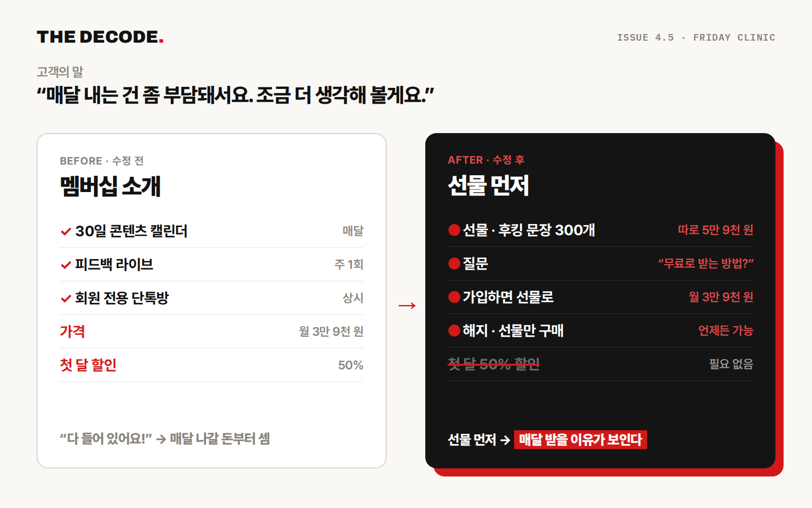Click the red dot beside 가입하면 선물로
This screenshot has height=508, width=812.
pos(454,297)
